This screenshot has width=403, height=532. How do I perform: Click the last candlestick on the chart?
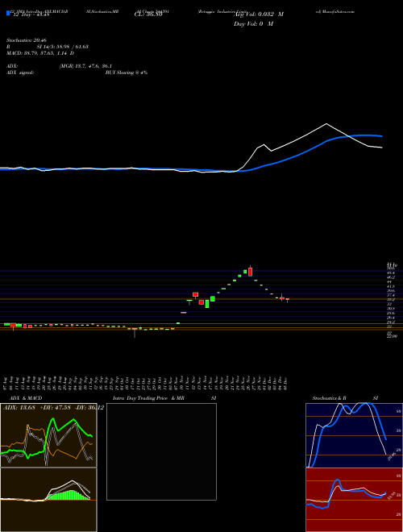(x=287, y=299)
